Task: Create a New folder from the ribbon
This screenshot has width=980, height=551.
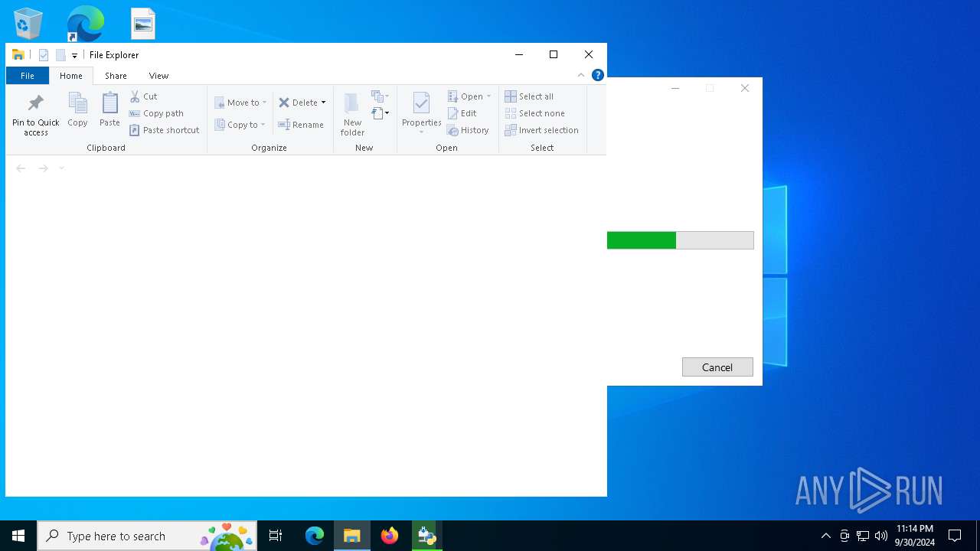Action: [x=352, y=115]
